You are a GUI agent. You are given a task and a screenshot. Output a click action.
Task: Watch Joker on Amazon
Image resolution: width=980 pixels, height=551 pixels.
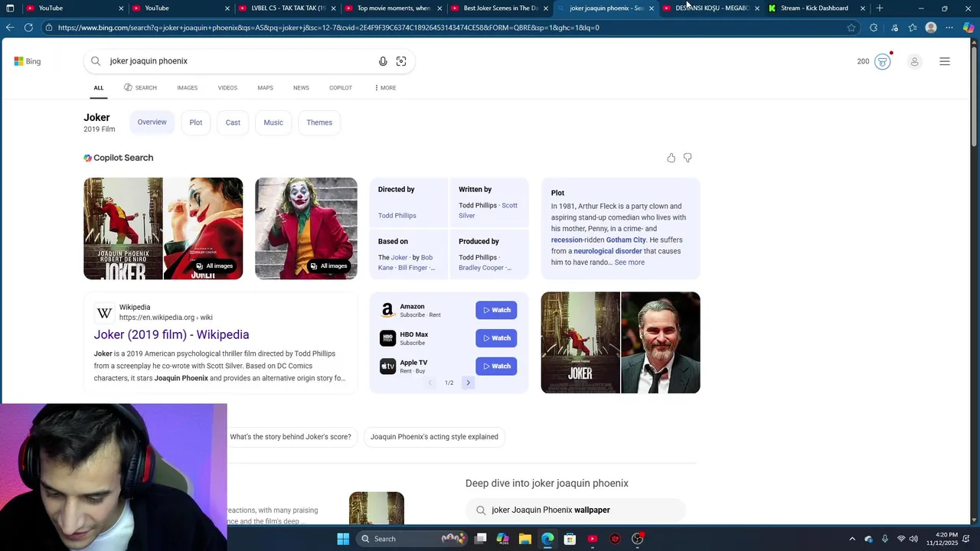pos(496,310)
